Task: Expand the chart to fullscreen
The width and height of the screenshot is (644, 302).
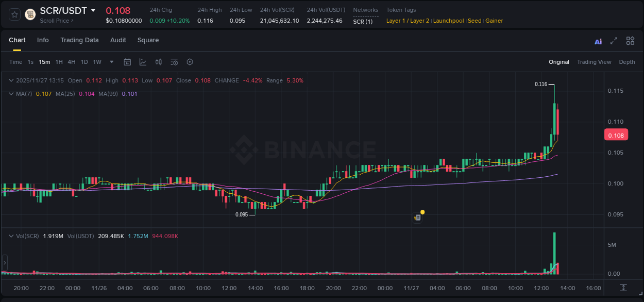Action: (x=614, y=41)
